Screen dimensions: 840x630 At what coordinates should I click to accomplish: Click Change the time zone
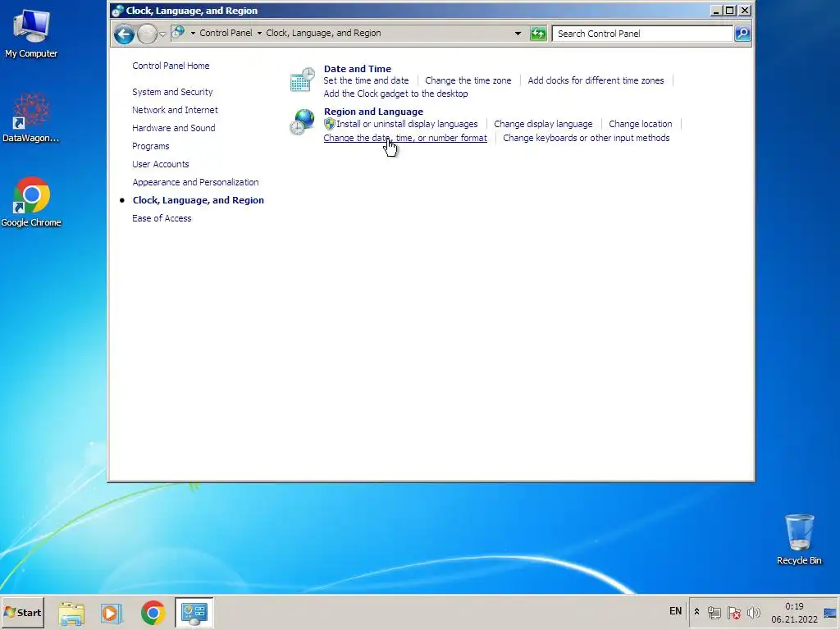point(468,80)
